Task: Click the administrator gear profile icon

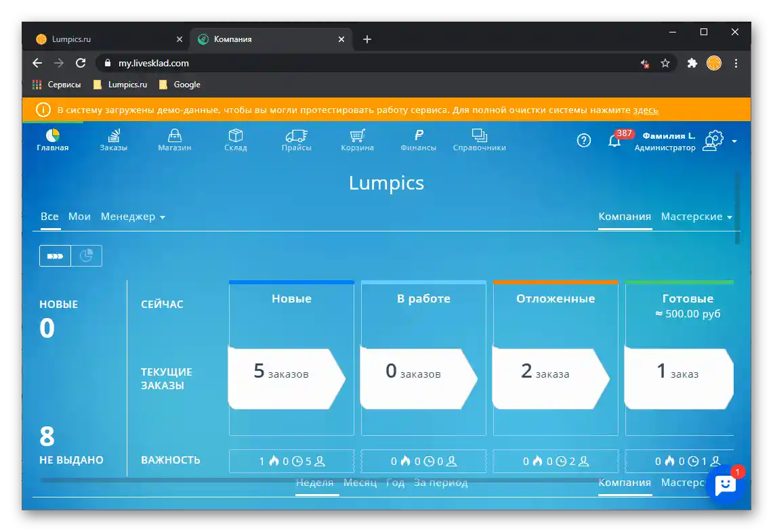Action: click(x=713, y=141)
